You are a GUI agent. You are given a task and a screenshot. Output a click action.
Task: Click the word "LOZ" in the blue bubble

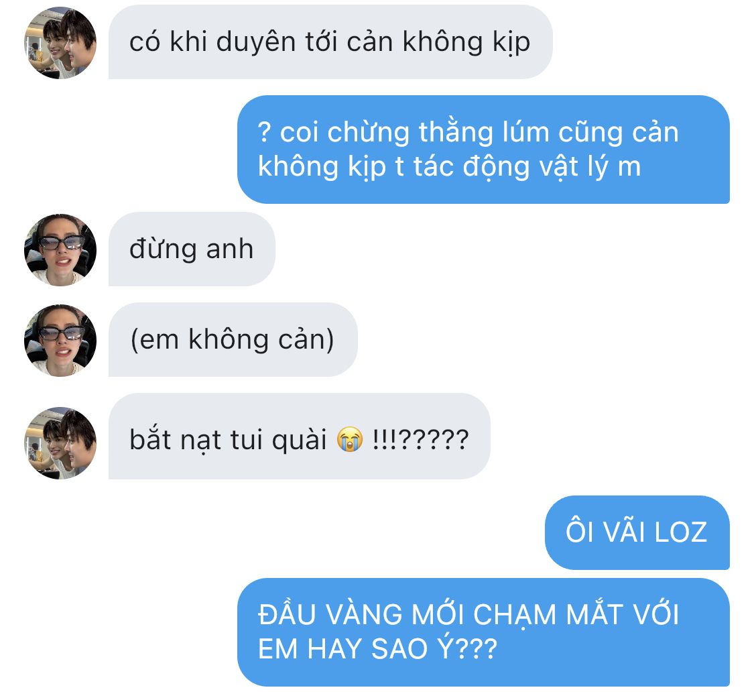click(x=681, y=532)
